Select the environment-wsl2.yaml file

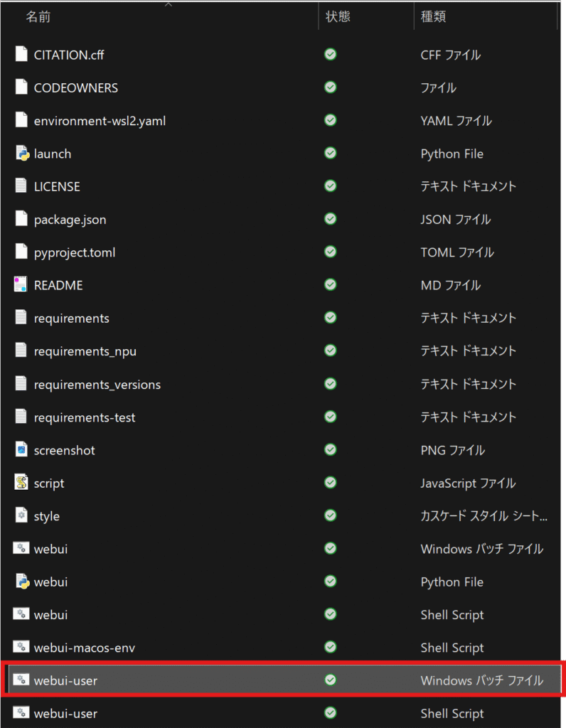pos(100,121)
